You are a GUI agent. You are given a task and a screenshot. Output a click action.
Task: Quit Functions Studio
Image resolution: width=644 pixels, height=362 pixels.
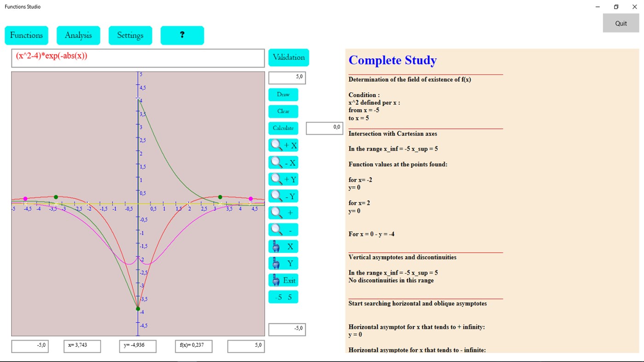click(x=621, y=23)
